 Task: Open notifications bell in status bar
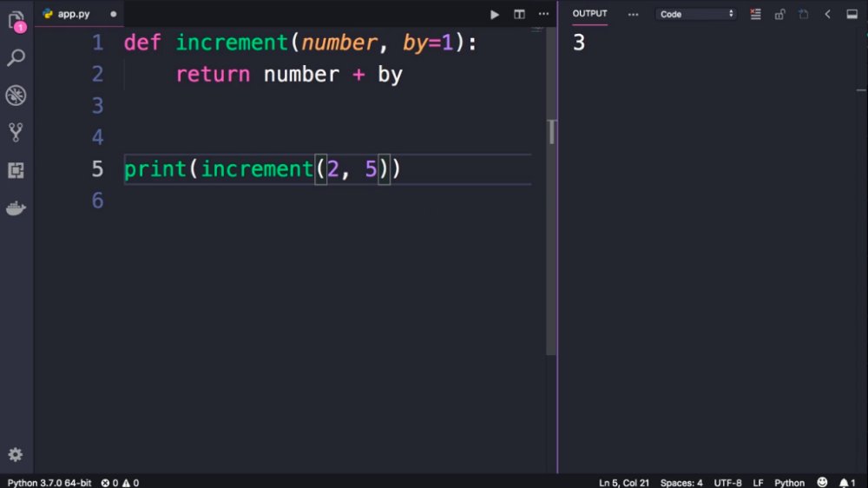pyautogui.click(x=847, y=483)
